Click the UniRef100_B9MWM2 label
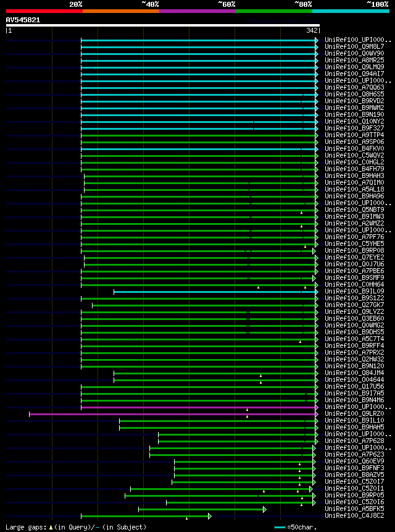This screenshot has width=395, height=532. [354, 108]
